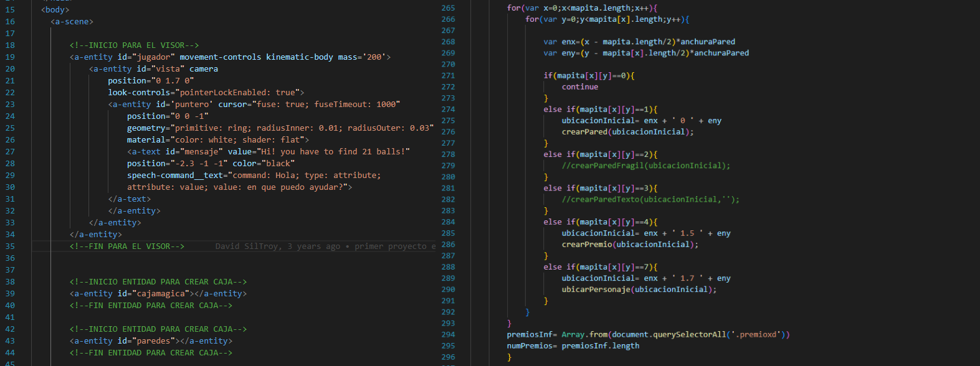
Task: Click the continue statement
Action: [x=580, y=87]
